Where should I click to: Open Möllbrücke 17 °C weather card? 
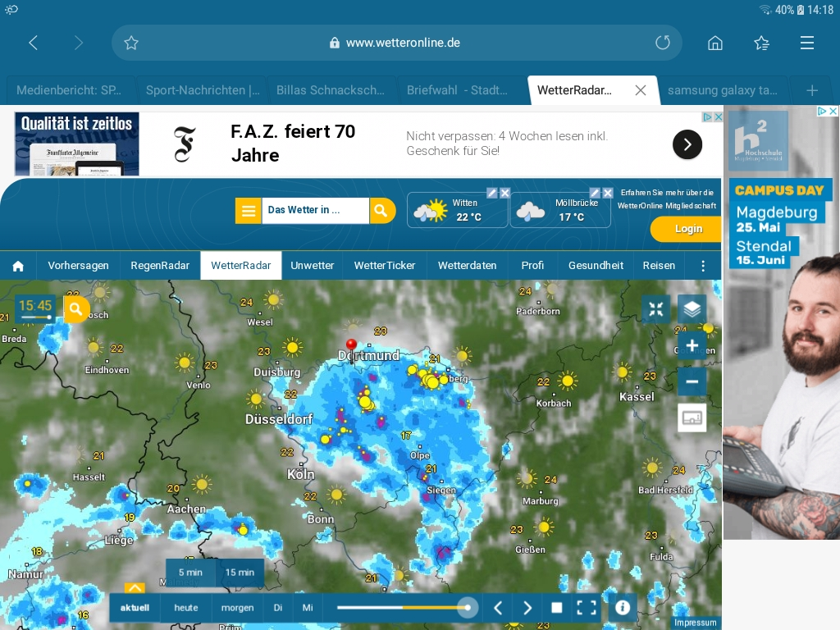click(559, 211)
